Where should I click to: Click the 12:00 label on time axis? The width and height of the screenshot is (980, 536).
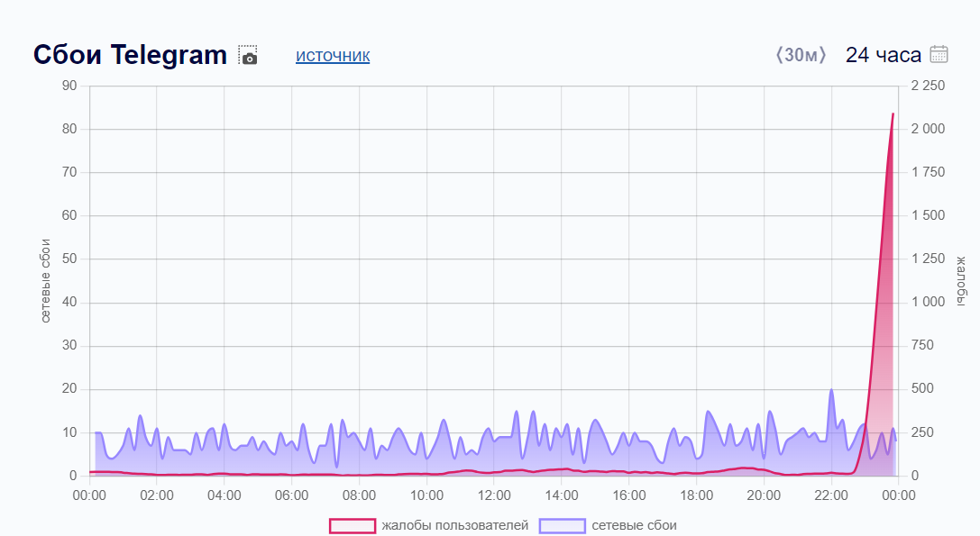click(x=493, y=495)
